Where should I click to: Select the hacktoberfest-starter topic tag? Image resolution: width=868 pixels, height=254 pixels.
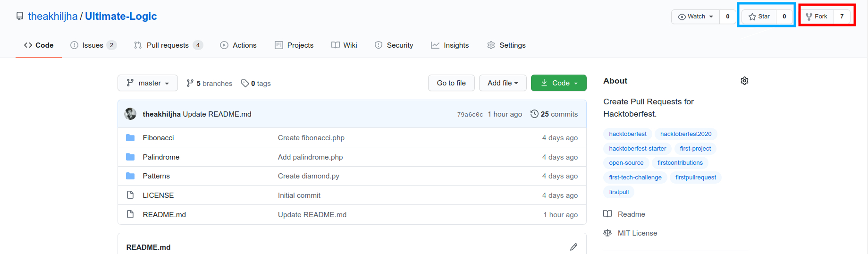[638, 149]
